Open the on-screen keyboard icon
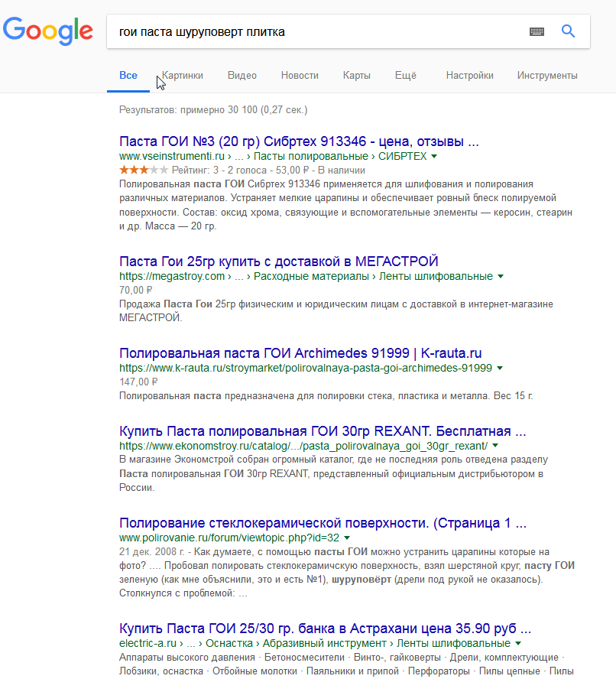The image size is (616, 679). coord(537,31)
